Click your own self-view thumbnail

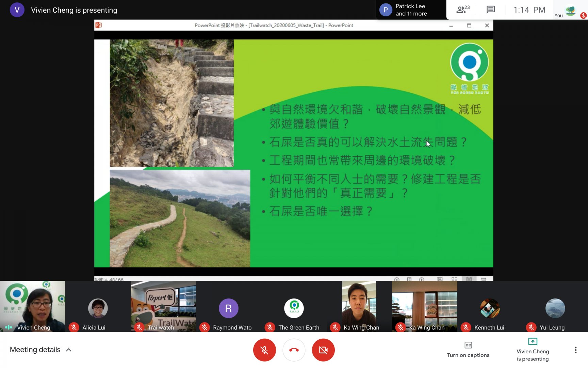(x=571, y=10)
